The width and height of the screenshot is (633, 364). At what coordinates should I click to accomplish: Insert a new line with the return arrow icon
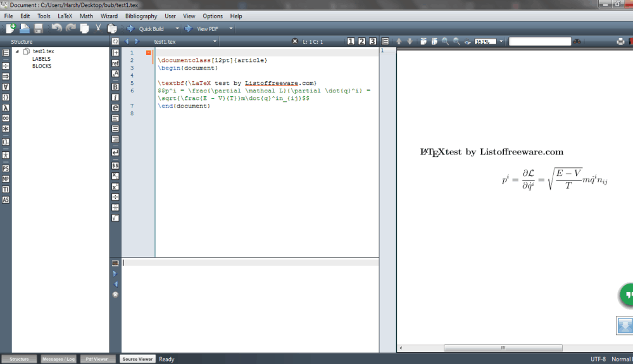point(115,153)
